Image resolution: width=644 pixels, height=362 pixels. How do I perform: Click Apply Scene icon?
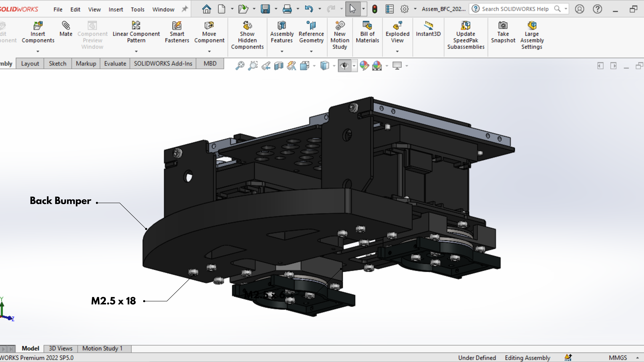[x=377, y=66]
